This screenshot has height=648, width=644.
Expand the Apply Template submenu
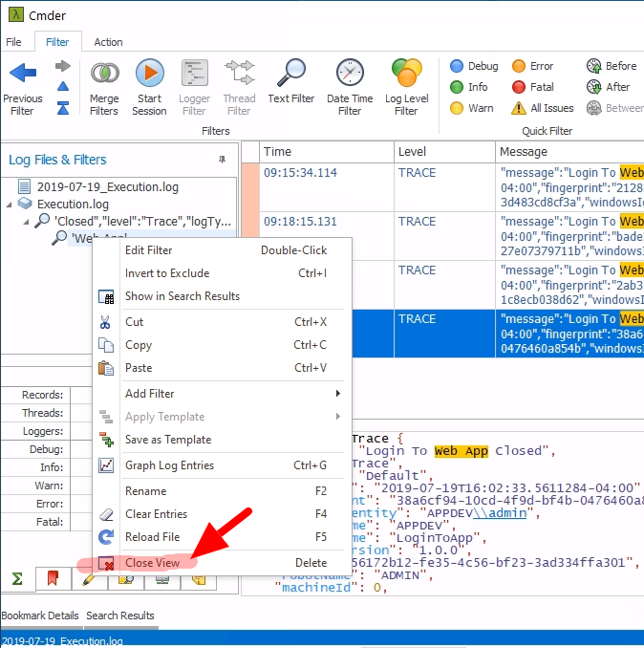pyautogui.click(x=223, y=417)
